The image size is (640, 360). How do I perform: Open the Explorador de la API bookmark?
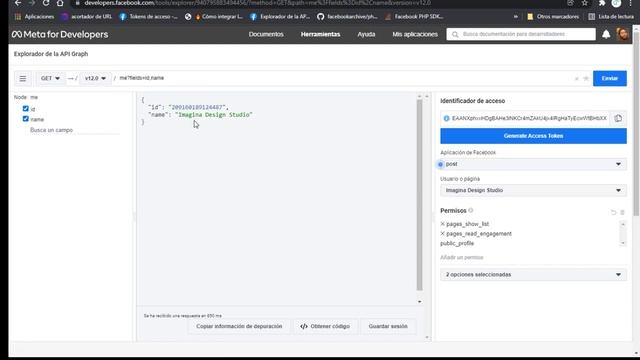[x=280, y=17]
